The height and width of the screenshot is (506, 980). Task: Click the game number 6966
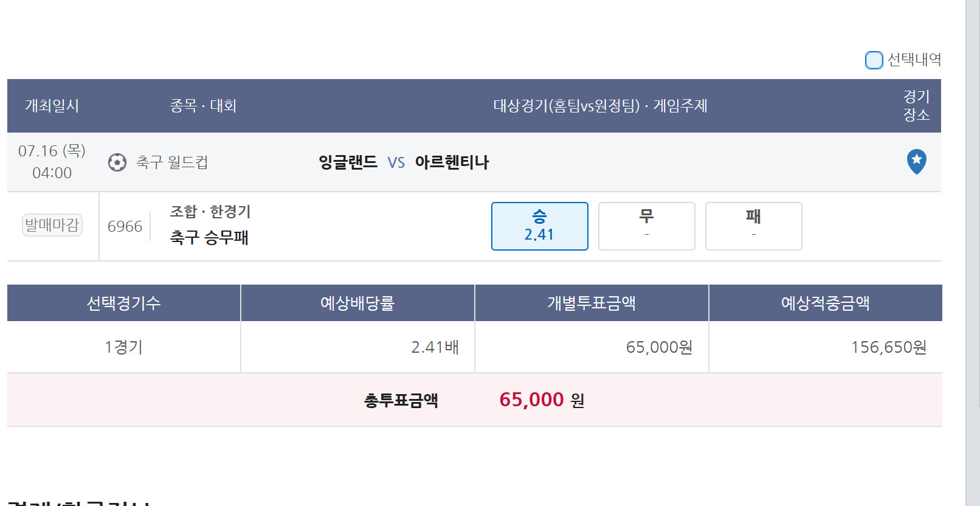[125, 226]
